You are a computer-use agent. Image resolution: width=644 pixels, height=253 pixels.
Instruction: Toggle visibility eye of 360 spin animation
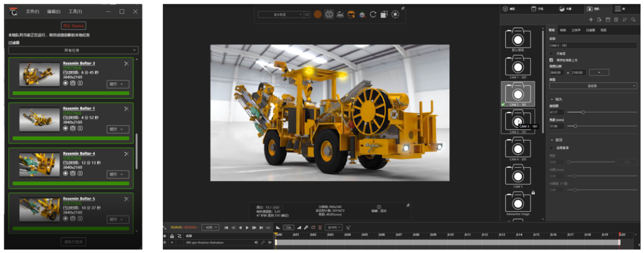click(165, 242)
